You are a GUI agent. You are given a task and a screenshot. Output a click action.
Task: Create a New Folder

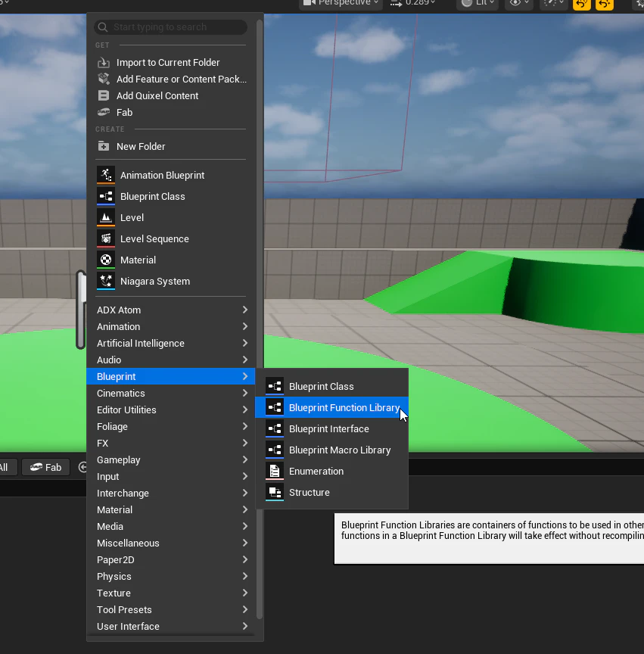[170, 146]
